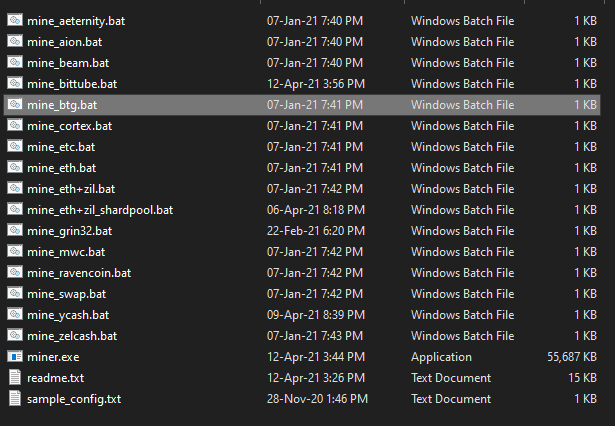The height and width of the screenshot is (426, 615).
Task: Select mine_eth+zil_shardpool.bat filename
Action: pos(100,209)
